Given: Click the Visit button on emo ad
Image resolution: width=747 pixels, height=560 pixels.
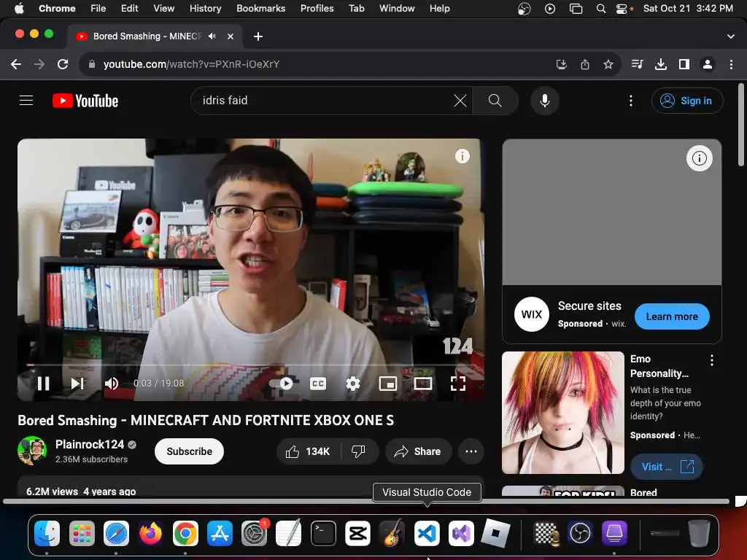Looking at the screenshot, I should click(x=667, y=467).
